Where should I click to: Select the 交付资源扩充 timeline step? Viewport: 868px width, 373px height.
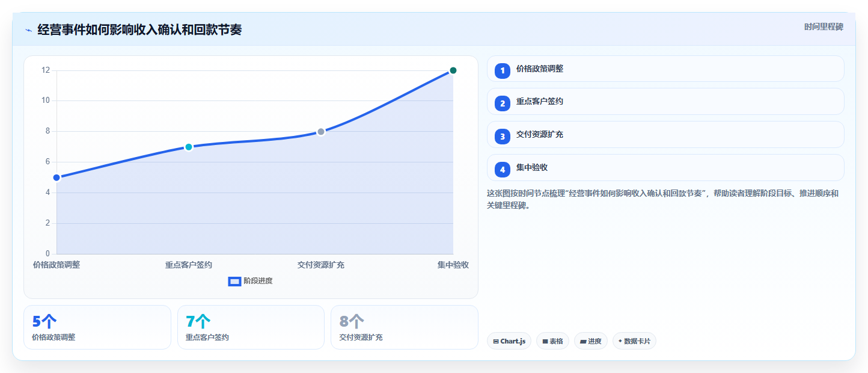665,135
